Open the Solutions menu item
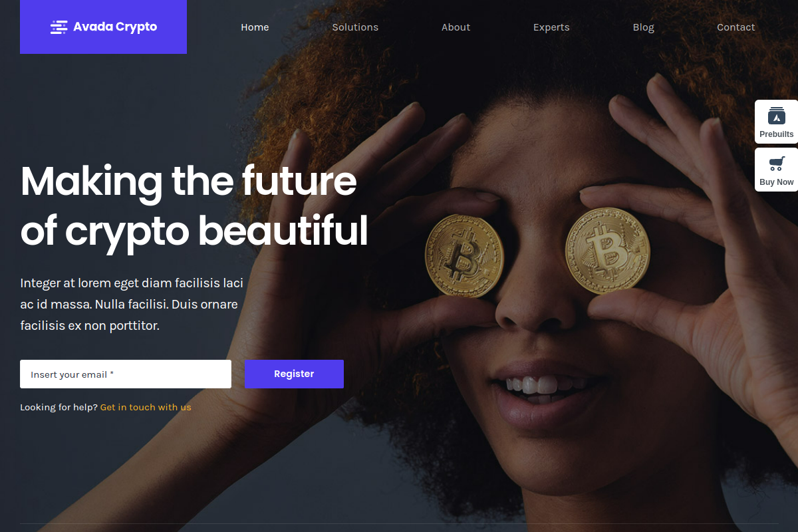This screenshot has height=532, width=798. click(x=355, y=27)
